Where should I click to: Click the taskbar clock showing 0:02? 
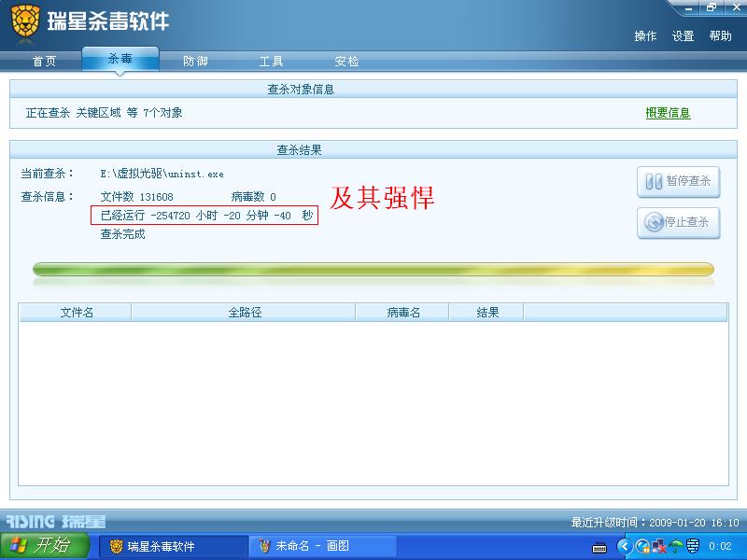click(x=720, y=546)
